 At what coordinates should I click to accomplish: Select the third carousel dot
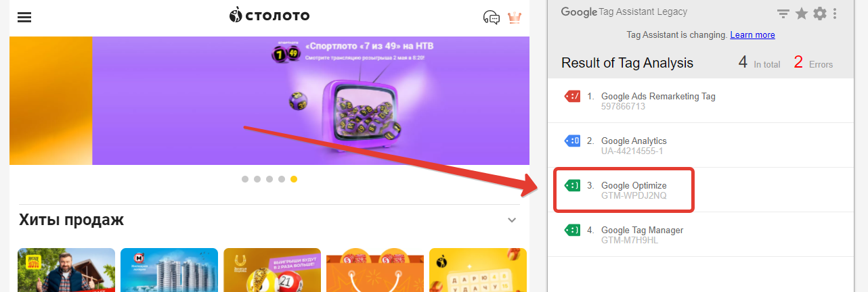pos(269,179)
